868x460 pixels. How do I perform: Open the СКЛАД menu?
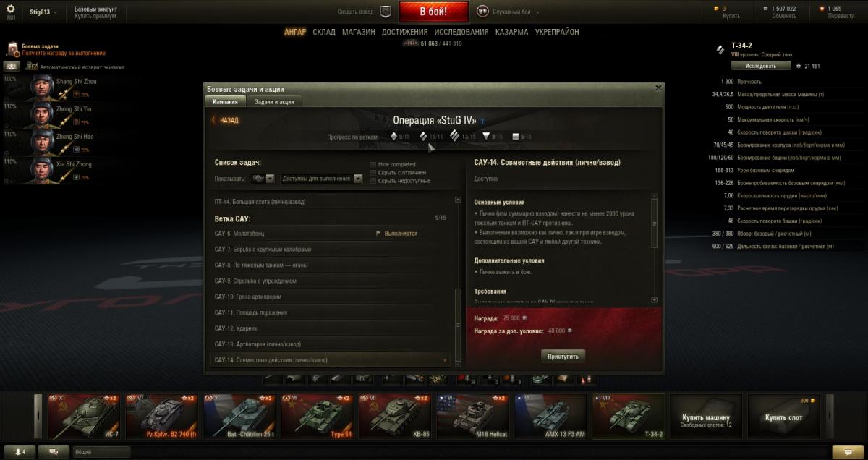point(324,32)
